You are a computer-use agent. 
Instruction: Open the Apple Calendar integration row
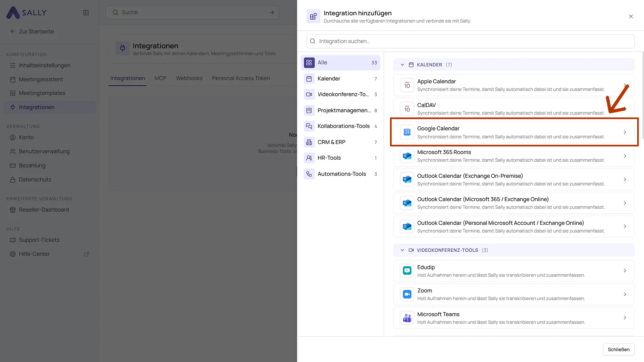pos(514,85)
